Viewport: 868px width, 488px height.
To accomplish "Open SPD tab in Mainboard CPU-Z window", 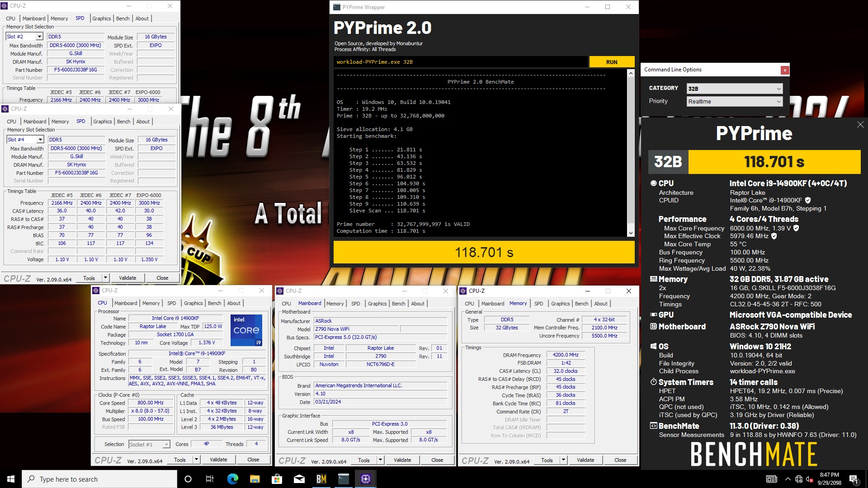I will click(x=356, y=304).
